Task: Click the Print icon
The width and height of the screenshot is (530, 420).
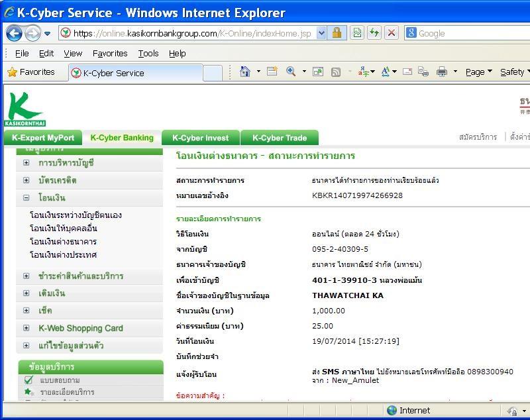Action: pos(441,72)
